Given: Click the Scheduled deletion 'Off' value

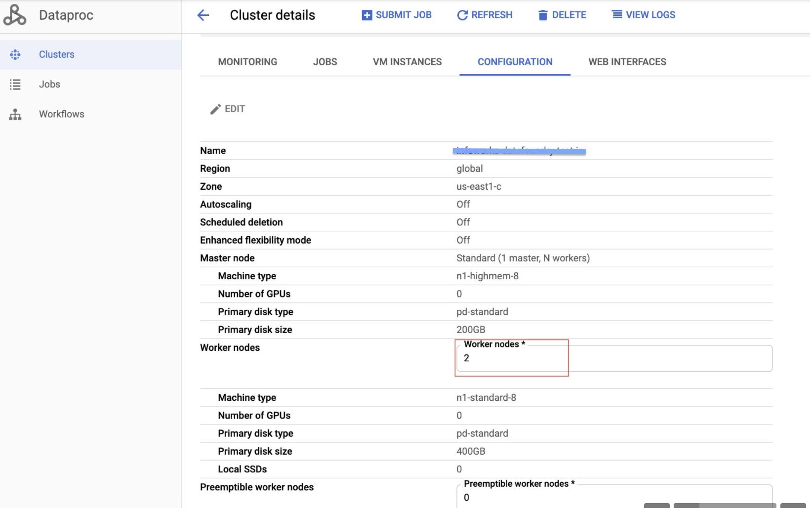Looking at the screenshot, I should coord(463,222).
